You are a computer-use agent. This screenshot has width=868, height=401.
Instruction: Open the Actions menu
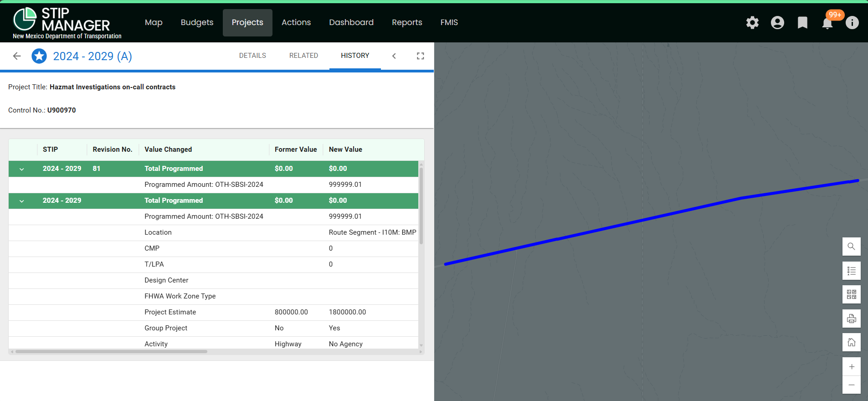pos(296,22)
